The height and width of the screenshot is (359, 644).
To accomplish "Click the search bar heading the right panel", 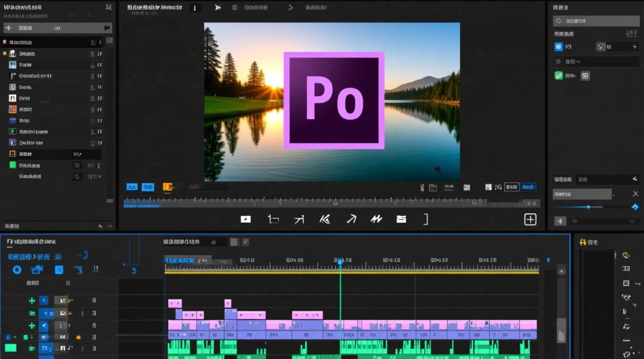I will pos(596,21).
